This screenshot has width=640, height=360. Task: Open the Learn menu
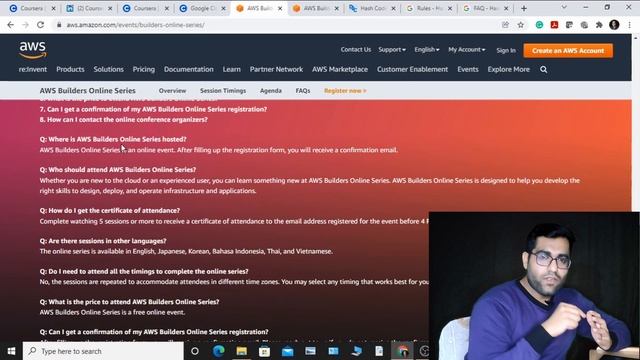pyautogui.click(x=231, y=69)
